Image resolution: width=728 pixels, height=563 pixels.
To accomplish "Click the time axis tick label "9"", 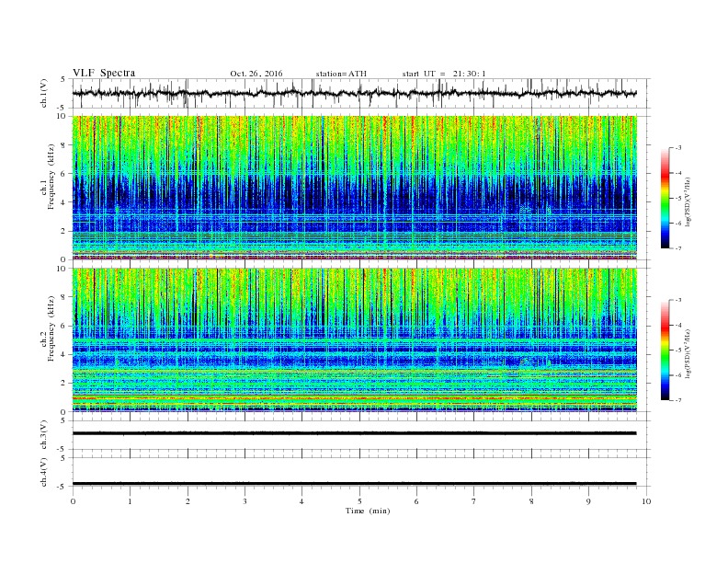I will click(x=588, y=501).
